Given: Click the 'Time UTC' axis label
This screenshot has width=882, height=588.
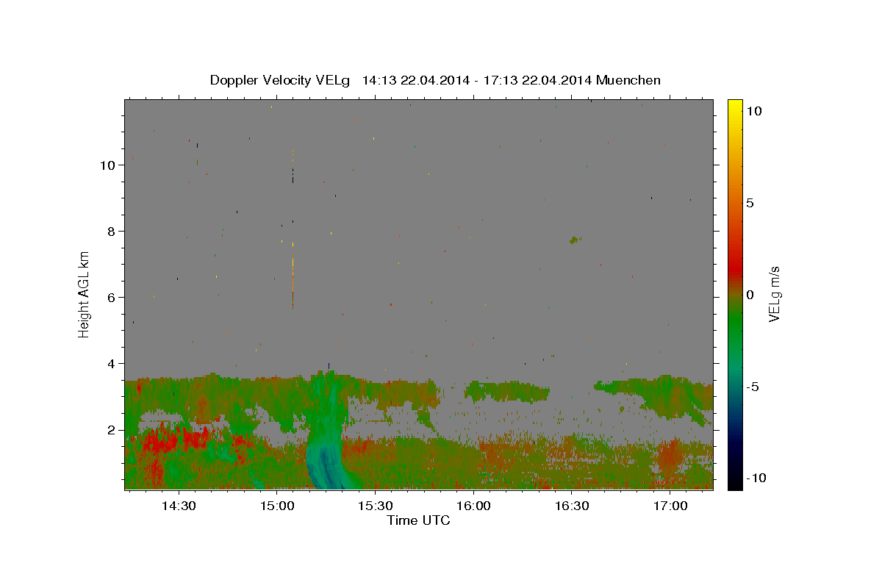Looking at the screenshot, I should tap(418, 520).
